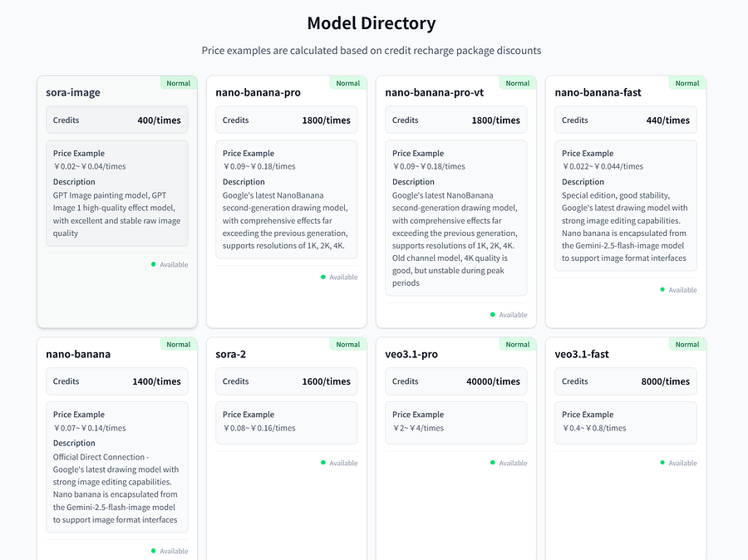Click the Available status text on sora-image
Viewport: 748px width, 560px height.
(x=174, y=265)
